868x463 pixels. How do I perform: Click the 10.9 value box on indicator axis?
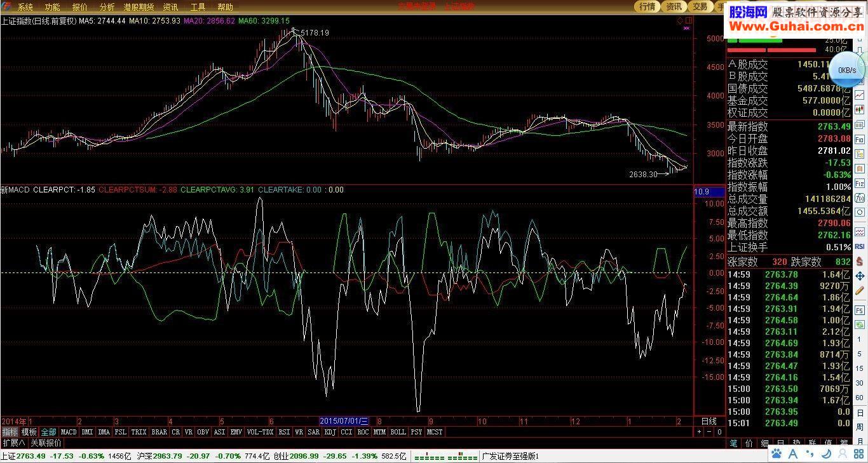pyautogui.click(x=709, y=192)
